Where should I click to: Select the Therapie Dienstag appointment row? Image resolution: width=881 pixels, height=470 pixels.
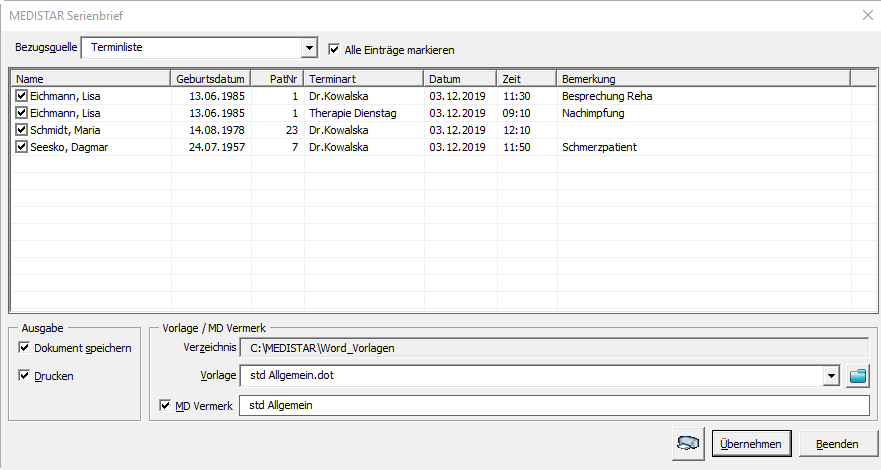352,113
